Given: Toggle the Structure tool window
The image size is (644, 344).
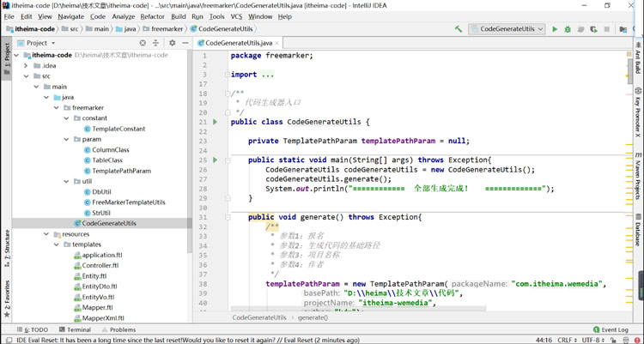Looking at the screenshot, I should pyautogui.click(x=7, y=244).
